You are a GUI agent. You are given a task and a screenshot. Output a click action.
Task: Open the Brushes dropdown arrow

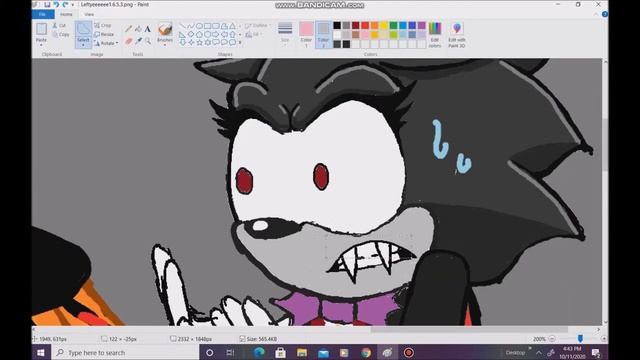pos(165,44)
